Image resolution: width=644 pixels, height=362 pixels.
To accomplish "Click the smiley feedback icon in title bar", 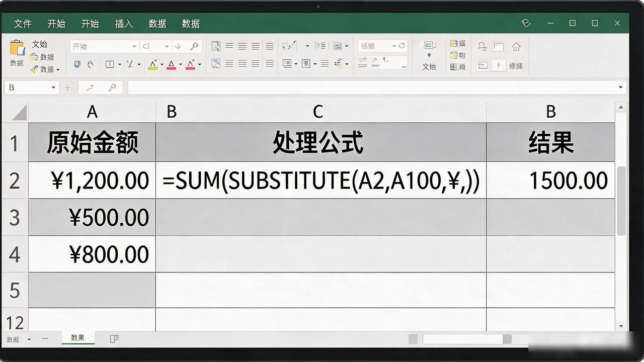I will point(526,23).
